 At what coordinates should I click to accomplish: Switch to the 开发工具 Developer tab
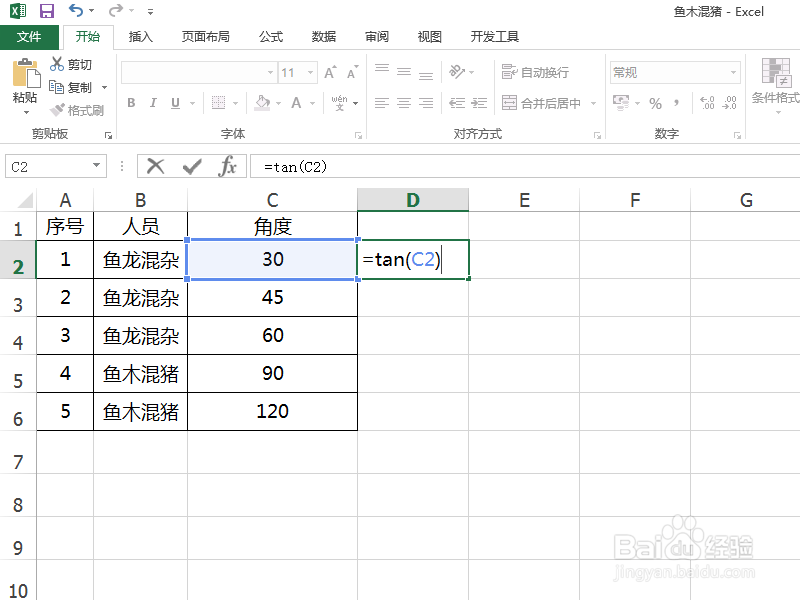(x=494, y=37)
